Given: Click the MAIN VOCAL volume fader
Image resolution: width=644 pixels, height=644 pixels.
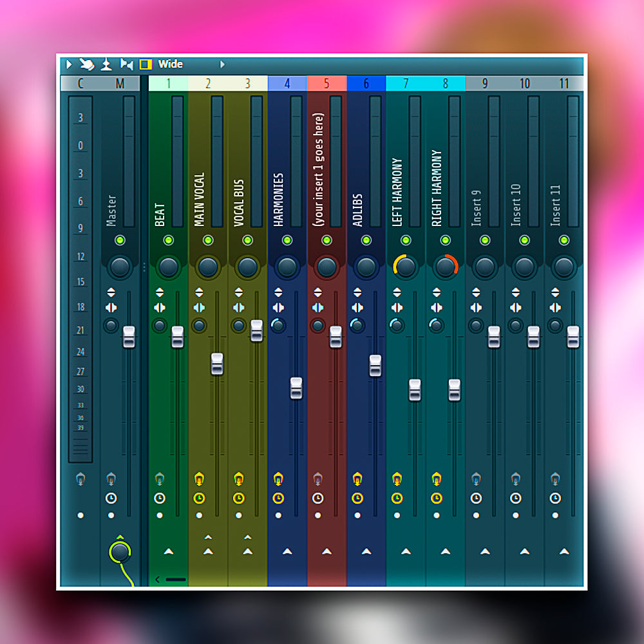Looking at the screenshot, I should coord(217,364).
